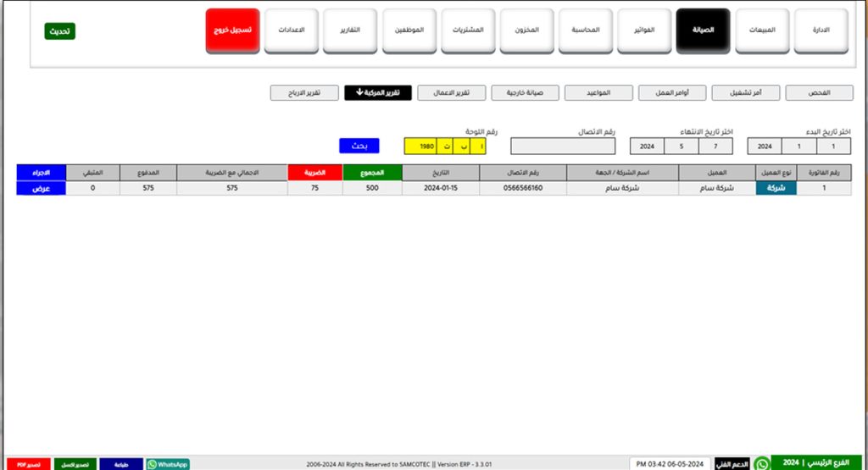
Task: Switch to the الفحص inspection tab
Action: pos(818,92)
